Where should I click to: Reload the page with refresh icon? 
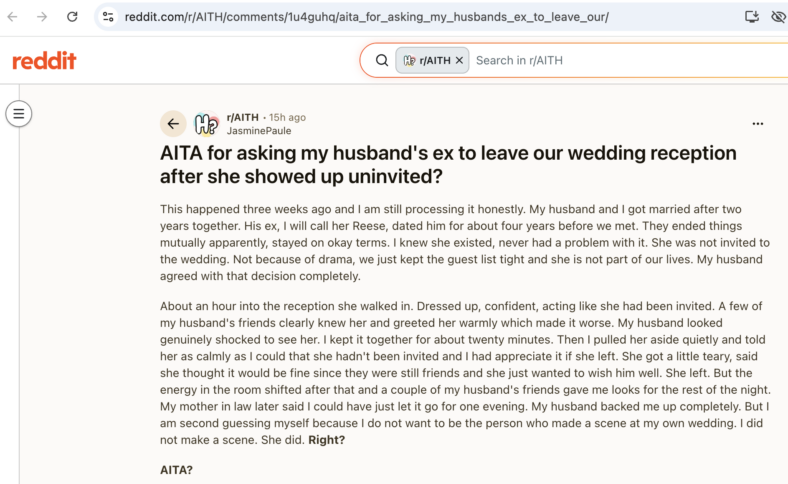point(72,17)
